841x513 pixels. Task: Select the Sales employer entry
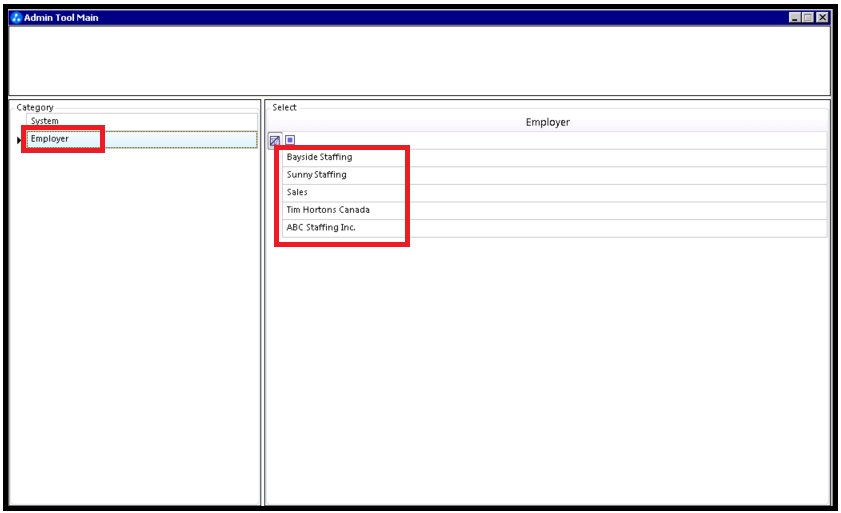[x=555, y=193]
